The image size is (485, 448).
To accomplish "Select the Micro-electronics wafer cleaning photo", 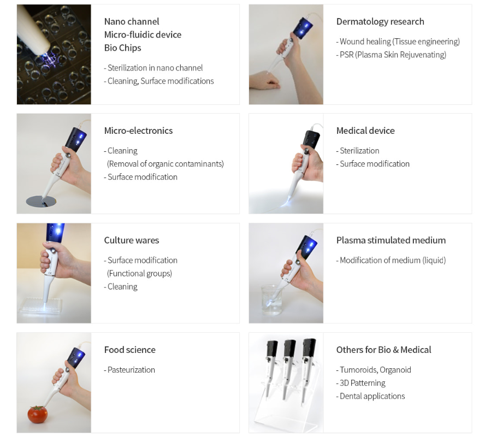I will (54, 164).
